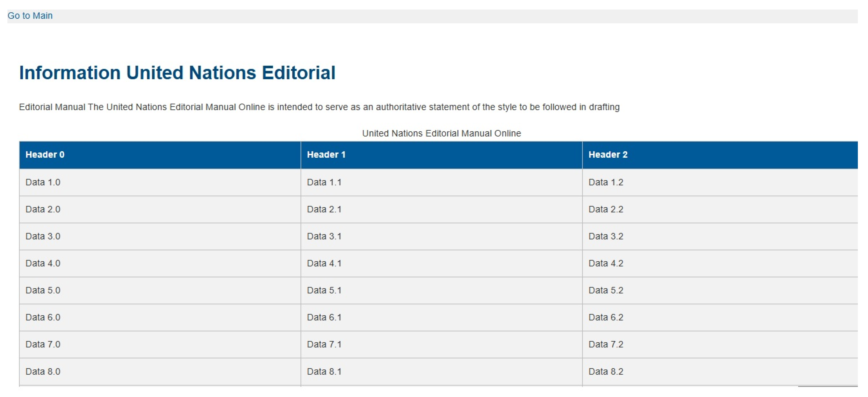
Task: Select the Data 6.2 cell
Action: (720, 318)
